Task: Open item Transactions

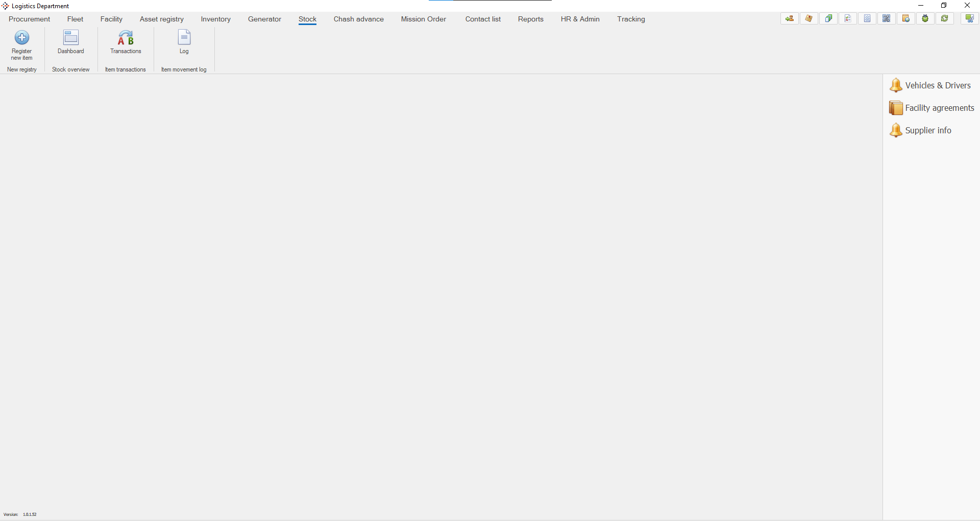Action: pos(126,38)
